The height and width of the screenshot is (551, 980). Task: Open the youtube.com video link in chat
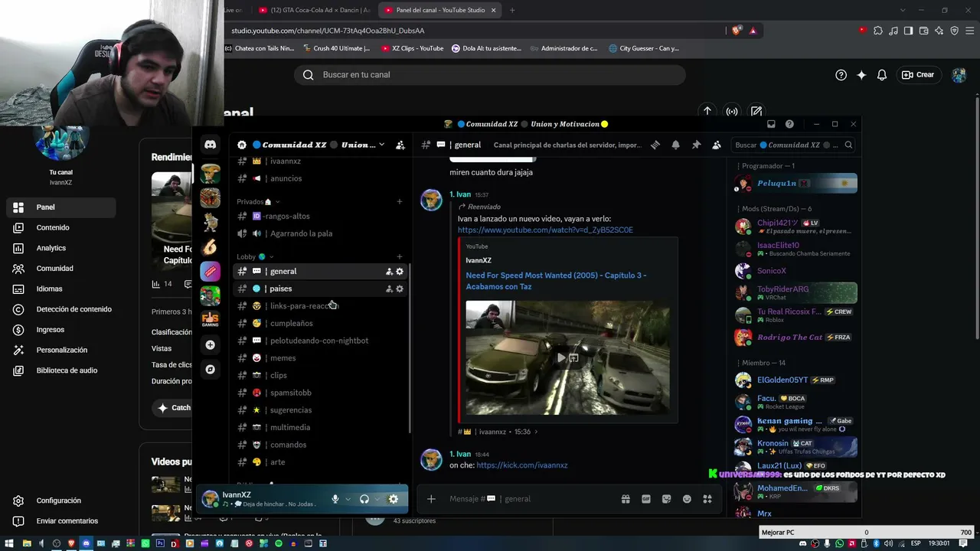click(545, 230)
